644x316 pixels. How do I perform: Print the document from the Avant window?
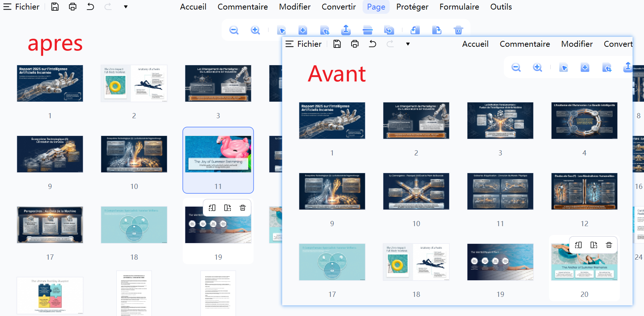[x=355, y=44]
